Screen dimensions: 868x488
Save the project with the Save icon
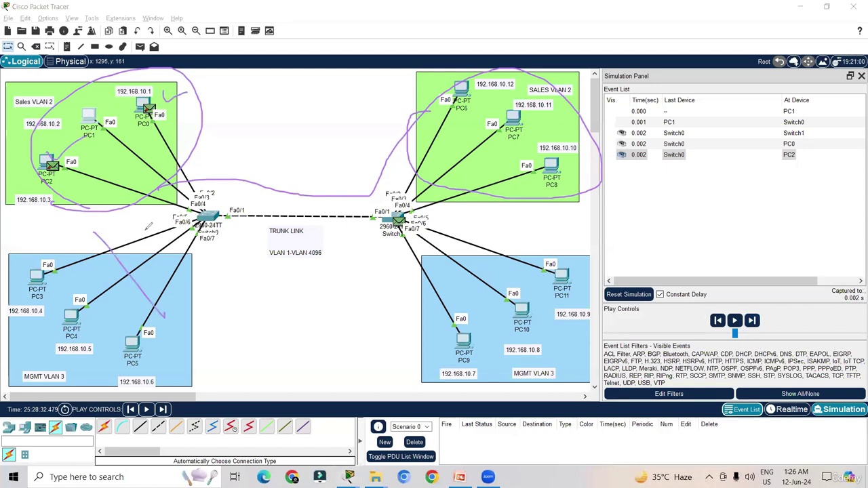[x=35, y=30]
